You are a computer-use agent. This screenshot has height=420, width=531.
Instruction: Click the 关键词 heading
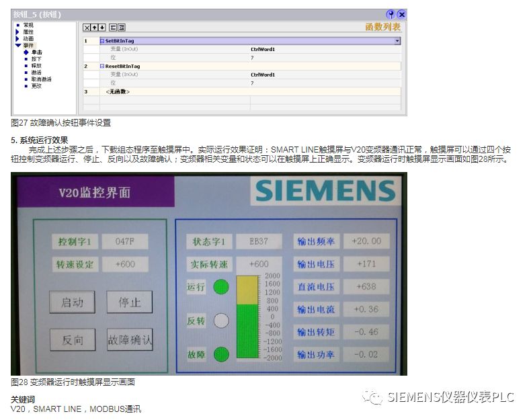[x=23, y=399]
